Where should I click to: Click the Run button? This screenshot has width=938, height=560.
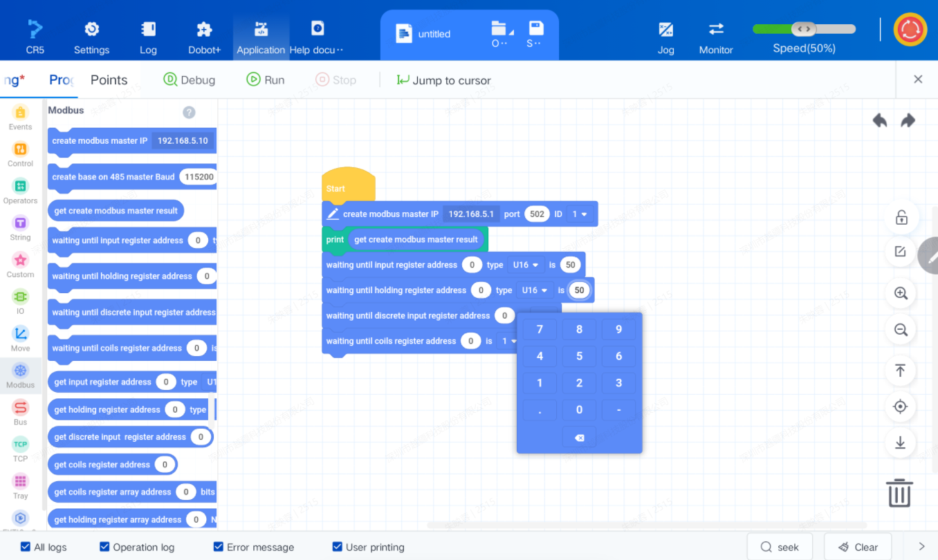(266, 80)
